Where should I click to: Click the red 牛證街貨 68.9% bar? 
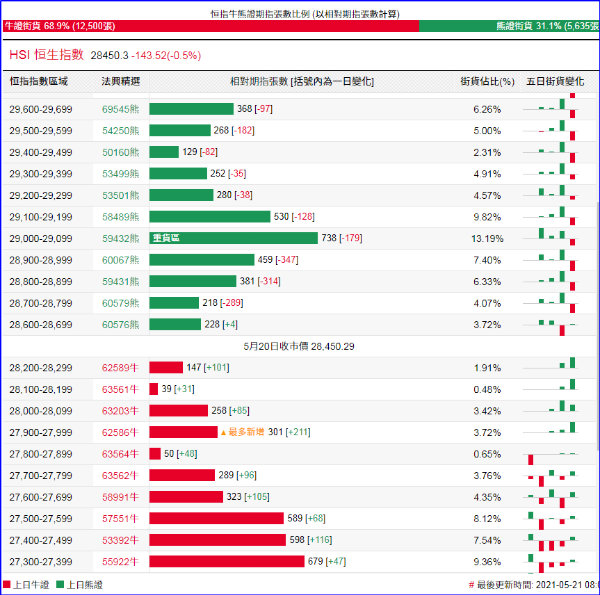[x=211, y=26]
